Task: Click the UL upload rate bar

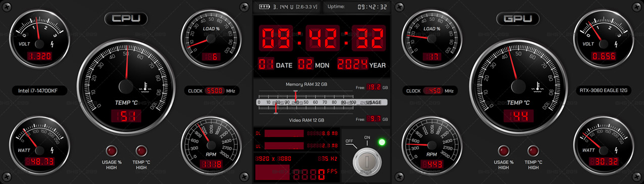Action: click(284, 146)
